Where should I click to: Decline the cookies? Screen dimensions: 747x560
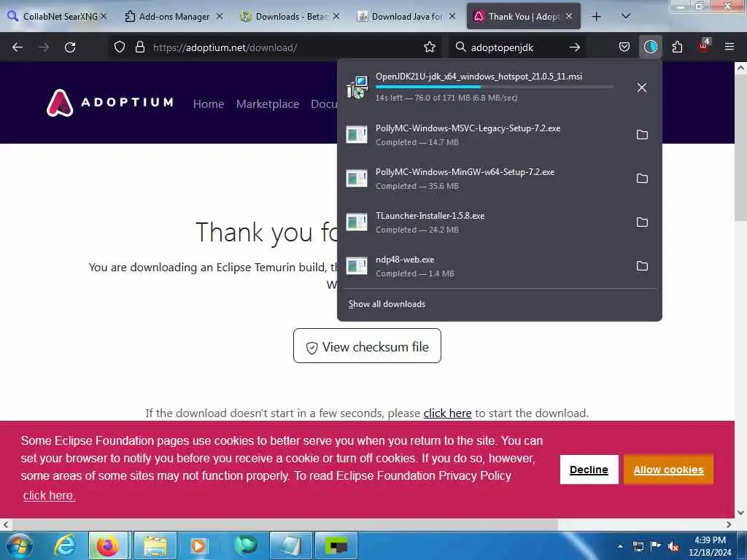coord(589,470)
